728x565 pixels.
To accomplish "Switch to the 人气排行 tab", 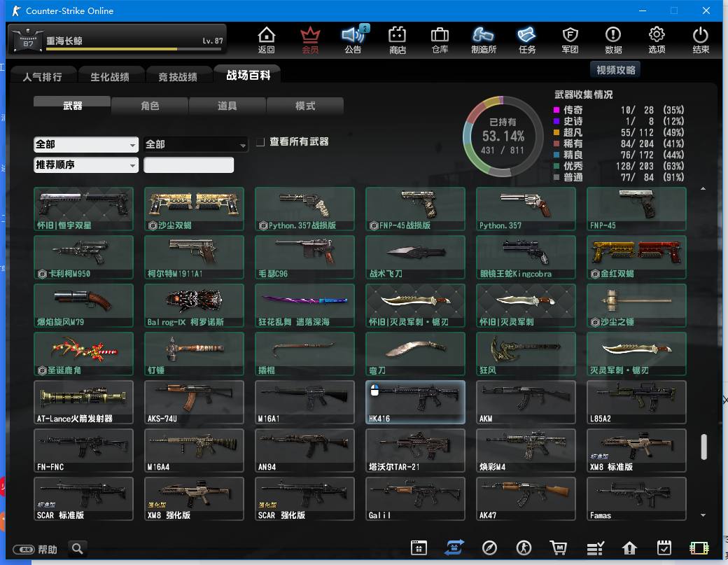I will coord(42,76).
